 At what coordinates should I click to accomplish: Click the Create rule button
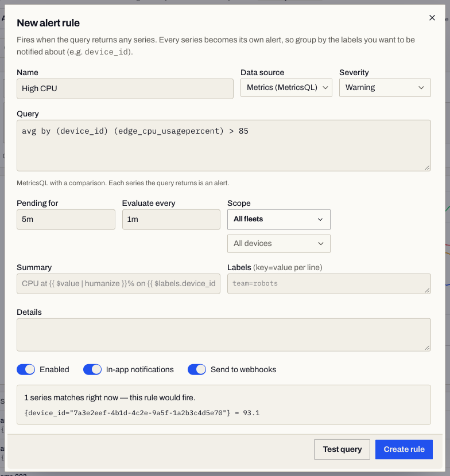404,449
